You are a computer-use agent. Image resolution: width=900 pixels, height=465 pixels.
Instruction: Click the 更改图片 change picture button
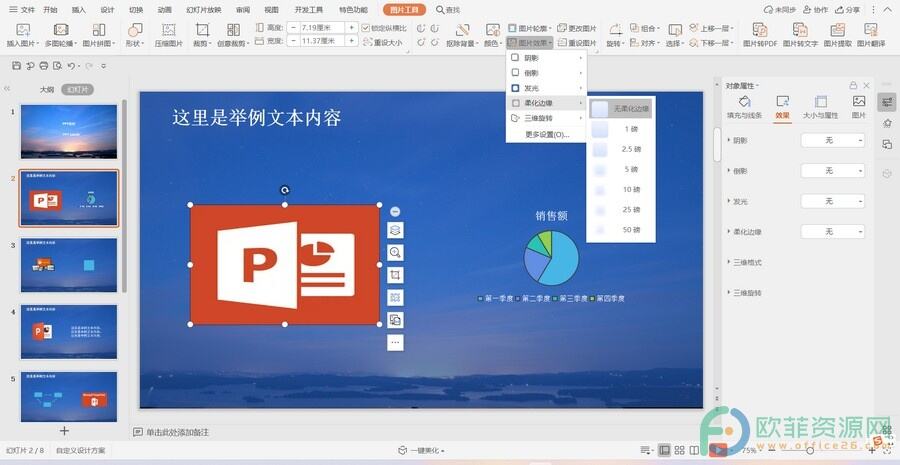(x=577, y=28)
